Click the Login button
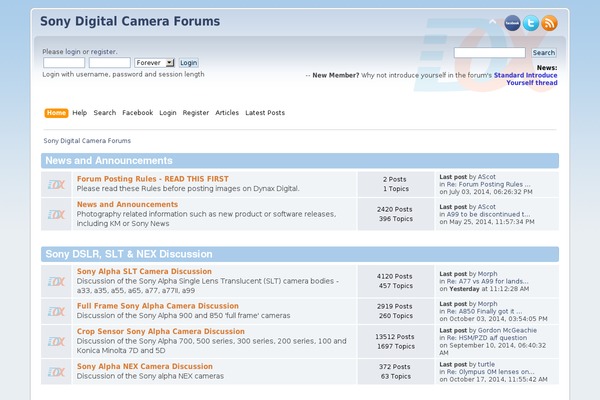Screen dimensions: 600x400 click(189, 63)
